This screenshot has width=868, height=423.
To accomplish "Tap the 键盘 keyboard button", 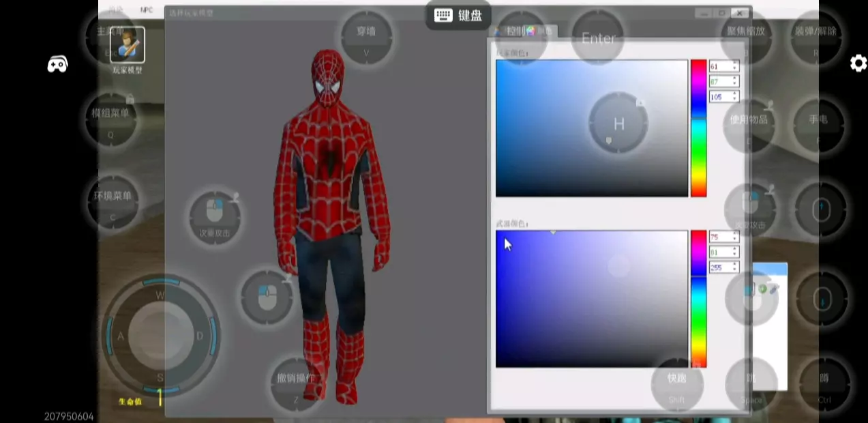I will [458, 15].
